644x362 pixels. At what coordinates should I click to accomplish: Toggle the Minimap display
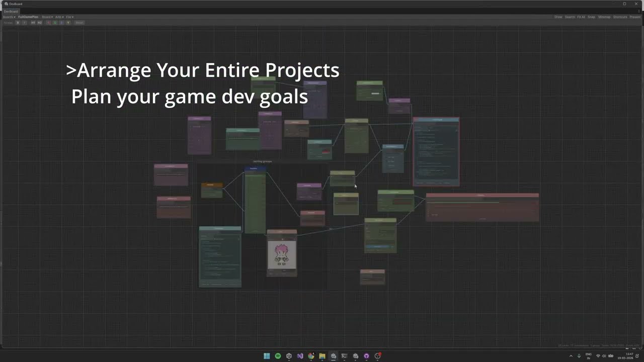coord(604,17)
